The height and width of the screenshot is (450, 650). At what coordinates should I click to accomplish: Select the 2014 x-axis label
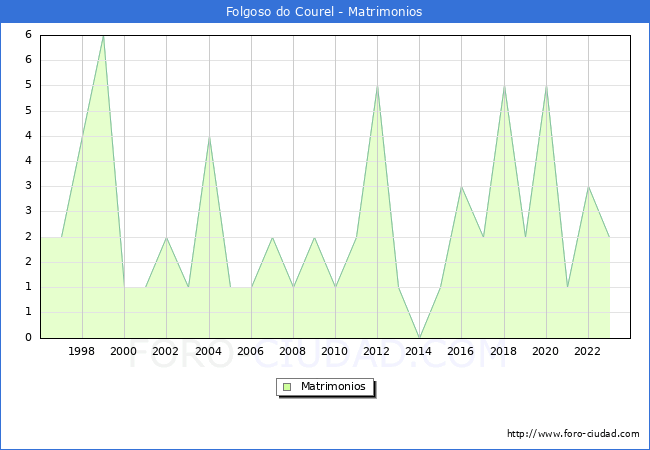point(419,352)
